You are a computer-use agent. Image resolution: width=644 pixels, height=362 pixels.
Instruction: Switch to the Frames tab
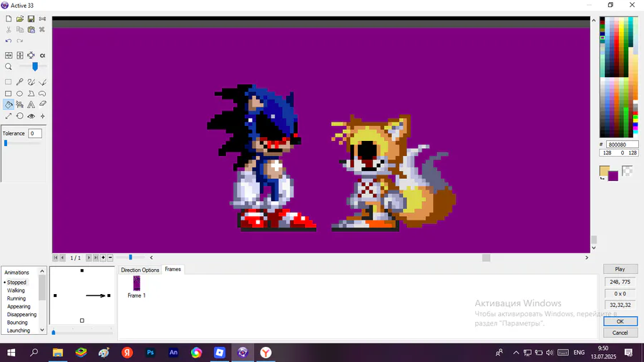click(172, 269)
